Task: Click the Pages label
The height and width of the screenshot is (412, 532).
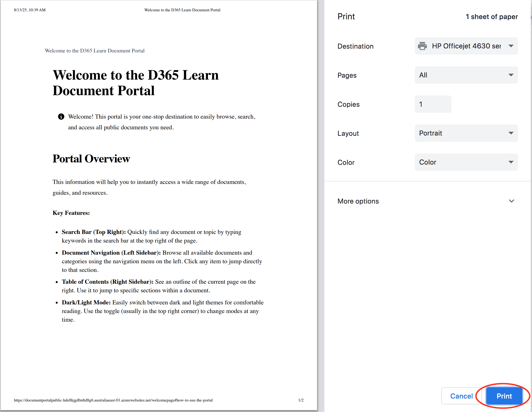Action: pyautogui.click(x=347, y=75)
